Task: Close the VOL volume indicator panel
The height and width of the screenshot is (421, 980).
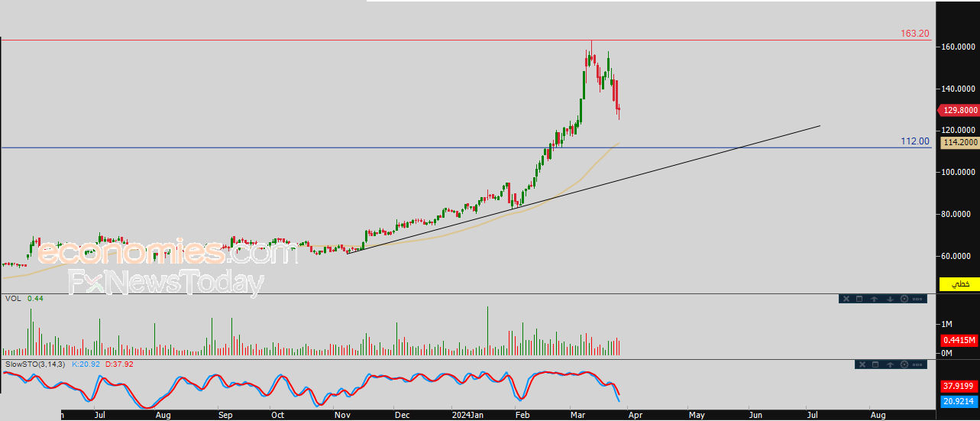Action: pyautogui.click(x=846, y=299)
